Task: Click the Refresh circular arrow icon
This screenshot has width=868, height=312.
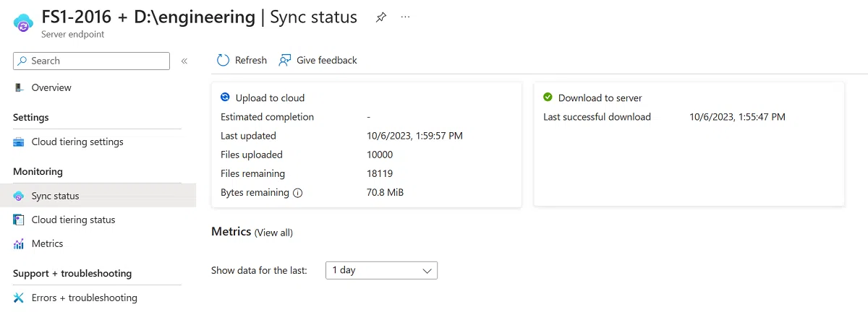Action: point(224,60)
